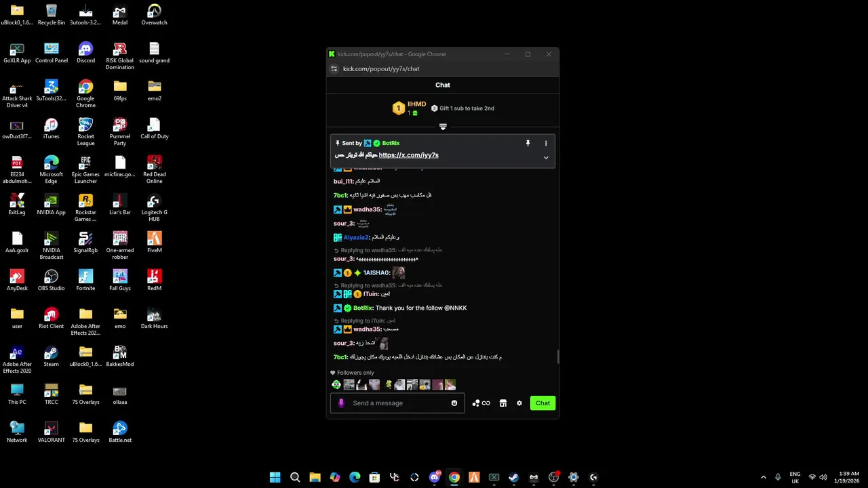Open VALORANT desktop shortcut

pyautogui.click(x=51, y=432)
